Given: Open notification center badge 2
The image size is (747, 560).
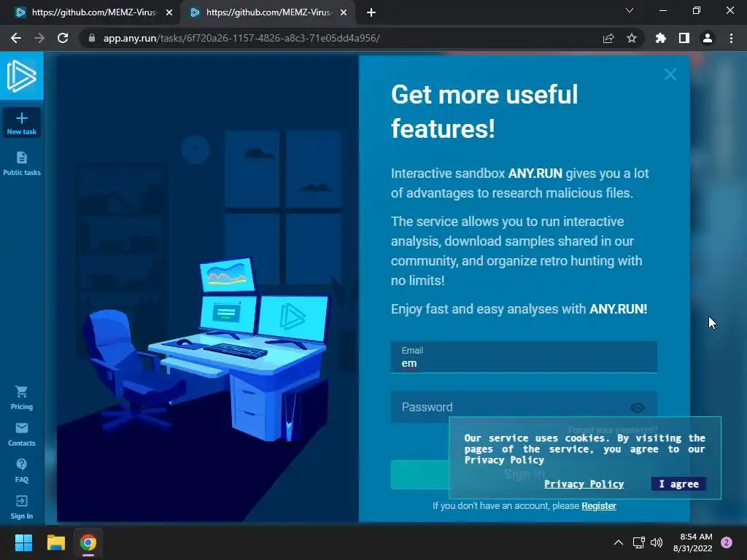Looking at the screenshot, I should click(x=727, y=542).
